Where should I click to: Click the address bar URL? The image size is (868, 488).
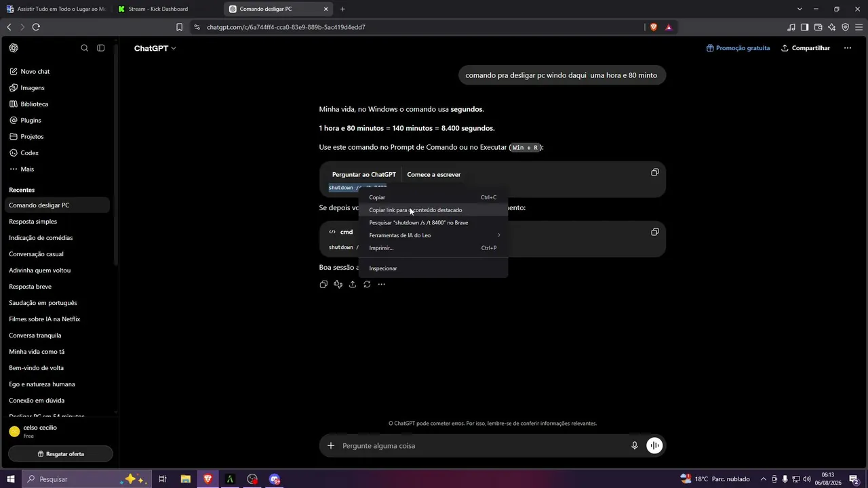(285, 27)
